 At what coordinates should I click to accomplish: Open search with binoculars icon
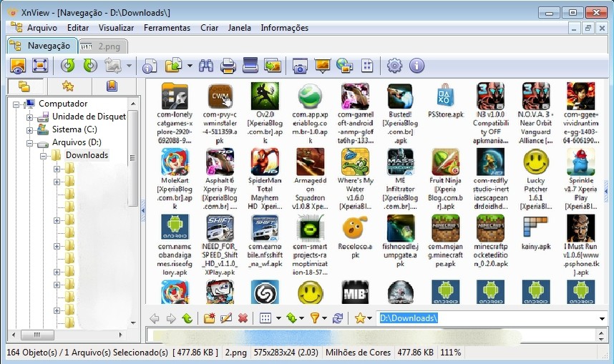click(x=206, y=66)
